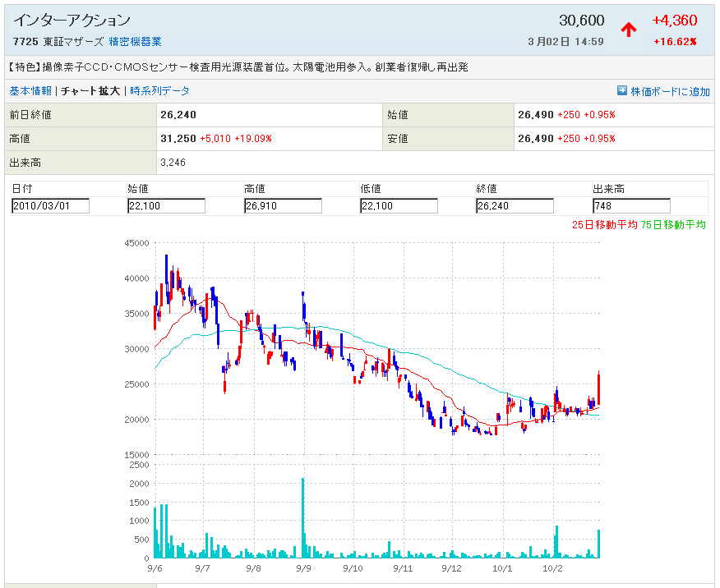The image size is (720, 588).
Task: Click the stock code 7725
Action: point(25,42)
